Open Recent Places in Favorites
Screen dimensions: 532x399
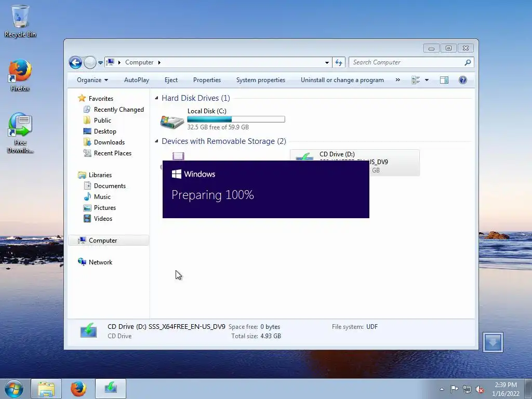pos(113,153)
